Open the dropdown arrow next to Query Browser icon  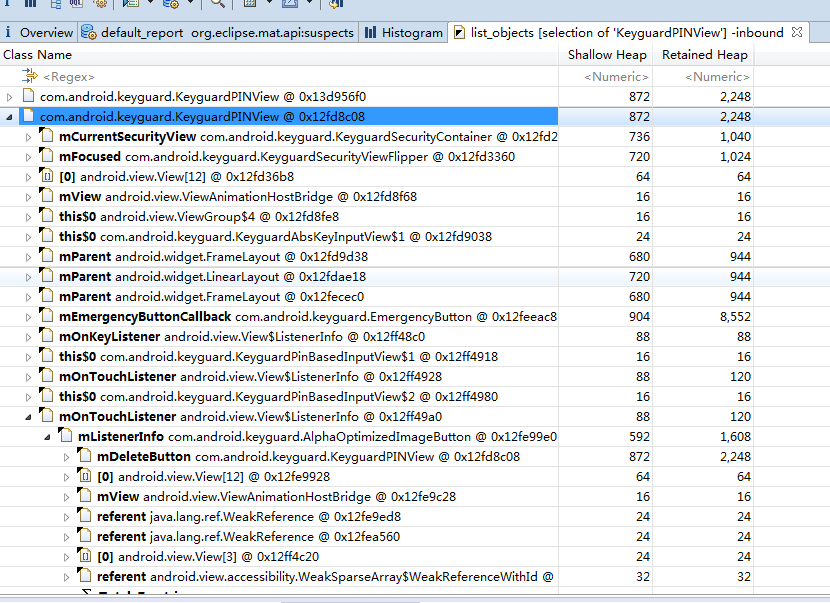[x=191, y=3]
